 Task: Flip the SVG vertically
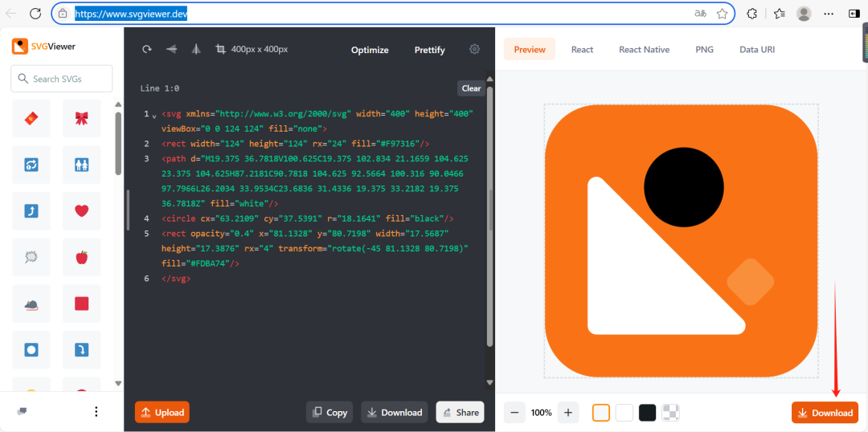point(172,49)
